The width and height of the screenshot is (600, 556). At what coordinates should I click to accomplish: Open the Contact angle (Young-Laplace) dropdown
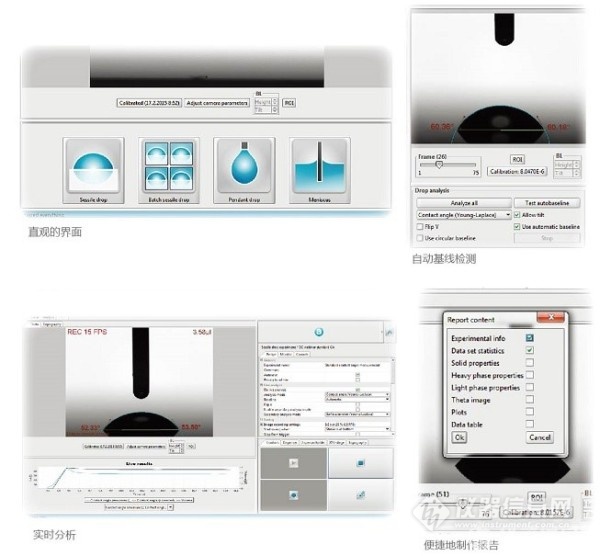(462, 215)
